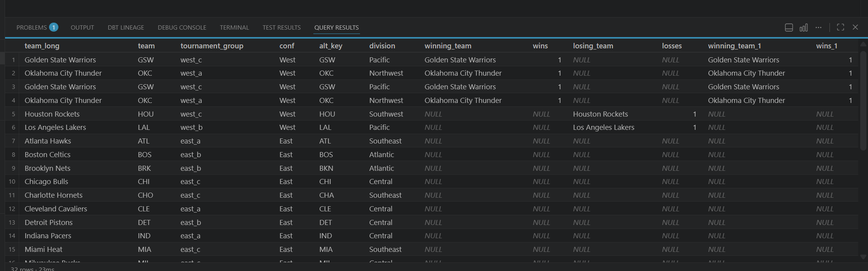Click the Atlanta Hawks cell

tap(48, 141)
